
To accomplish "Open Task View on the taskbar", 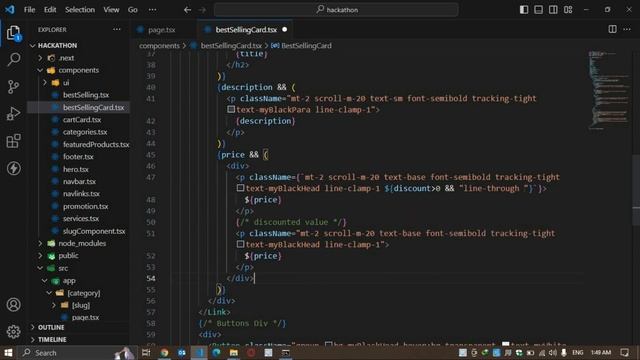I will [x=146, y=353].
